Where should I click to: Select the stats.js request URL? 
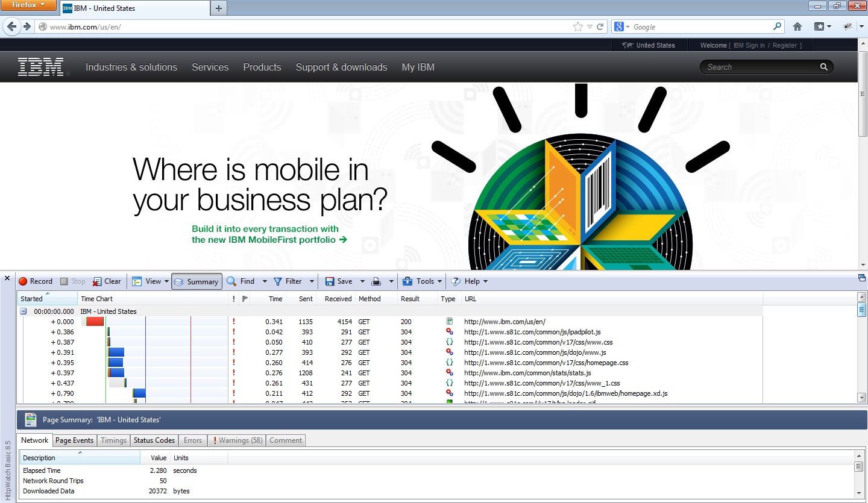[527, 373]
